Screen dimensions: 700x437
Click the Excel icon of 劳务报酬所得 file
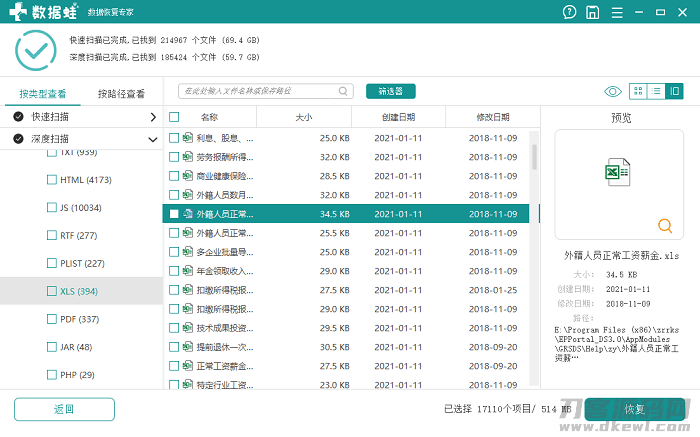pos(188,157)
